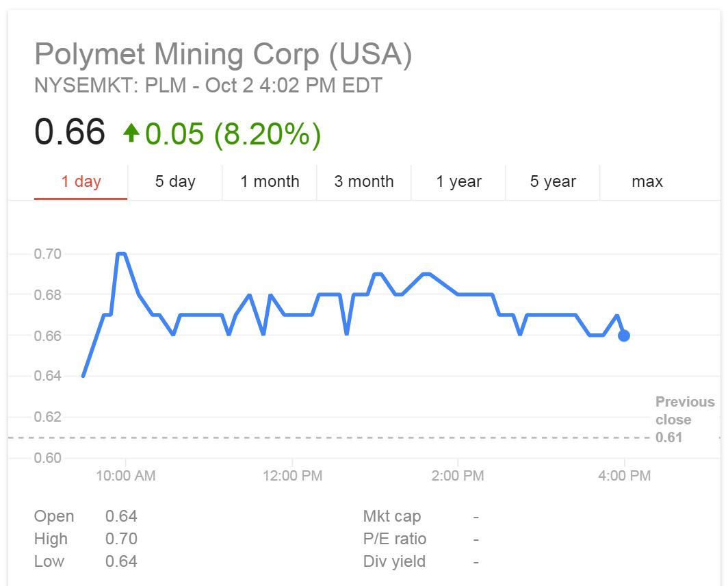
Task: Click the P/E ratio label
Action: pos(395,539)
